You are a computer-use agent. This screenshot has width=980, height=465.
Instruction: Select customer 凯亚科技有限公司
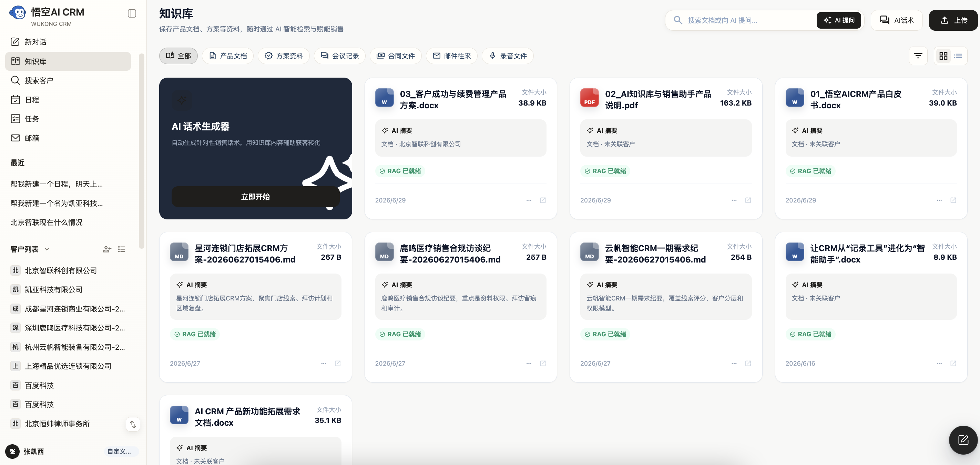point(68,289)
